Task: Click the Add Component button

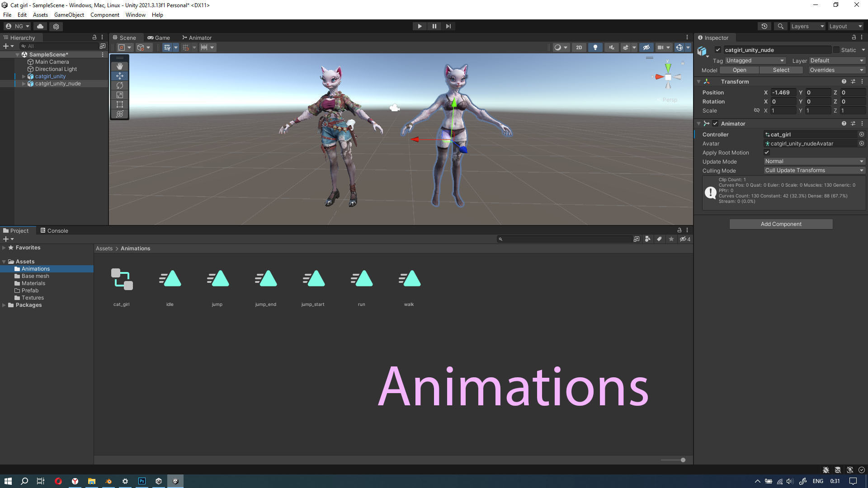Action: [x=781, y=224]
